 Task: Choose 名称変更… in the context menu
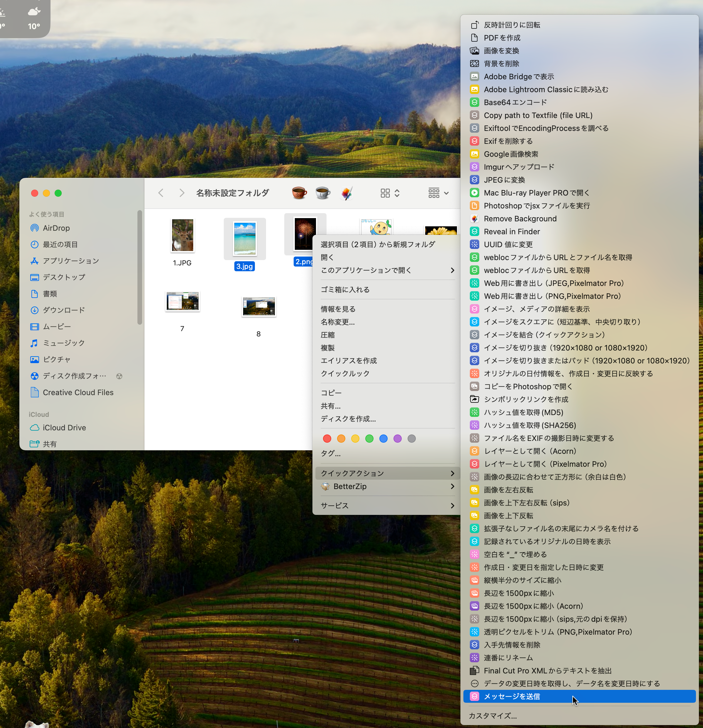tap(337, 322)
